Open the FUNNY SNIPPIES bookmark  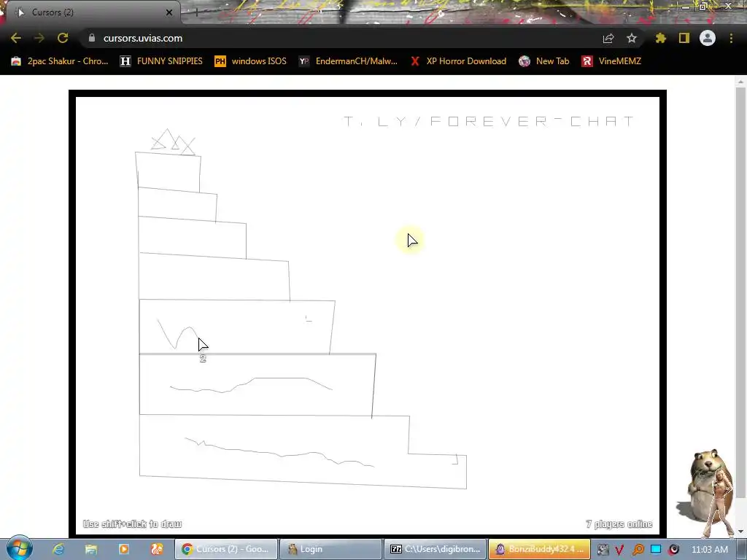click(161, 61)
